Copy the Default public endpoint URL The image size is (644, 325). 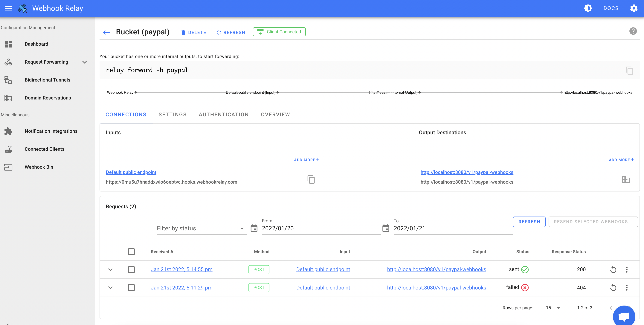311,179
